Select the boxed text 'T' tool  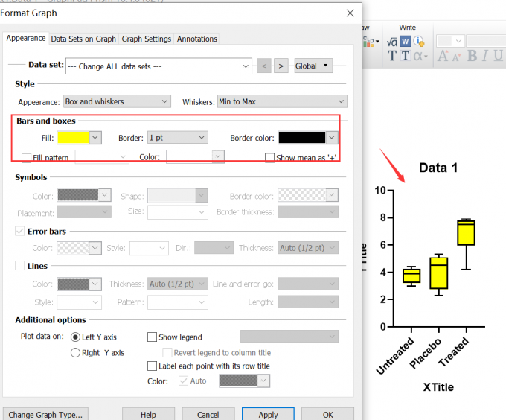tap(406, 56)
